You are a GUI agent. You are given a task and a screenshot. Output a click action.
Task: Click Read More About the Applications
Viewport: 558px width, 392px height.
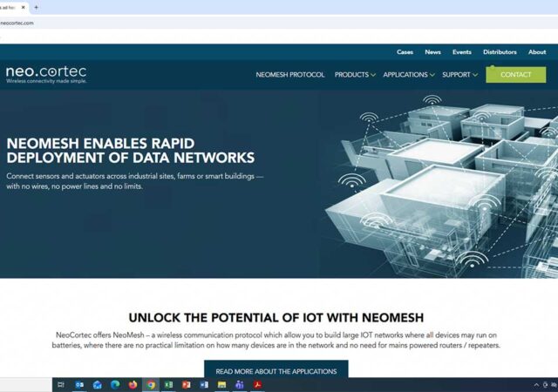pyautogui.click(x=276, y=371)
